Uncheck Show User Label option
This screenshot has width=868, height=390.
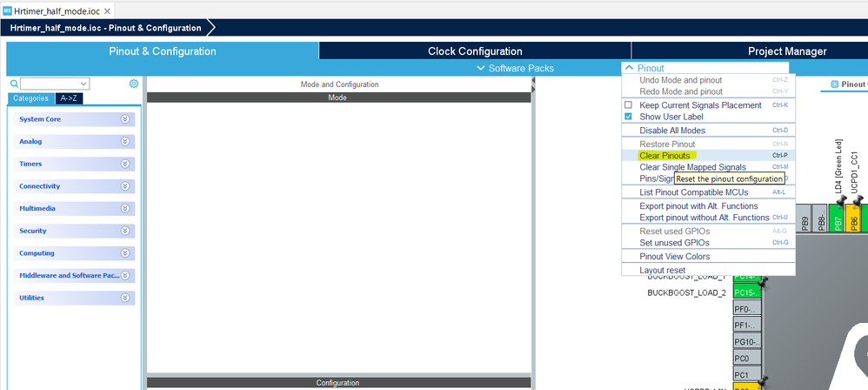628,117
